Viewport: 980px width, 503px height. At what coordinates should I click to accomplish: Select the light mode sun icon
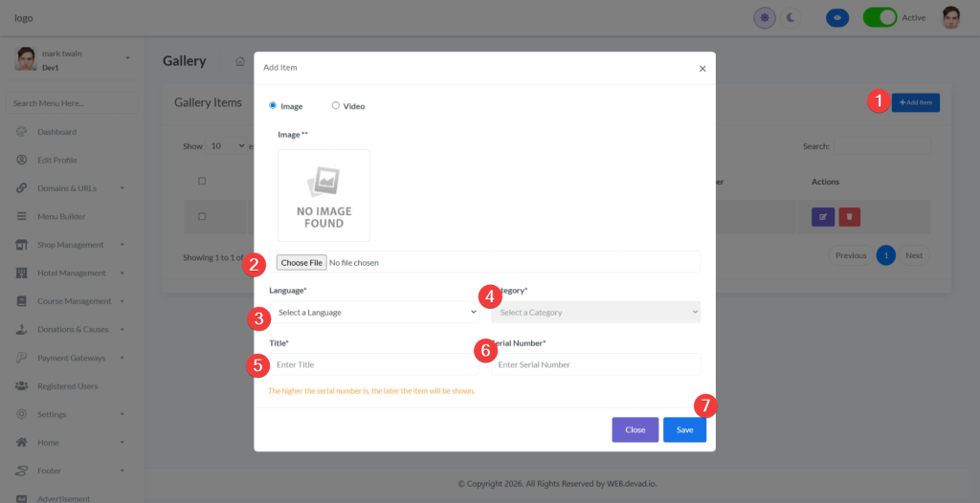(764, 17)
